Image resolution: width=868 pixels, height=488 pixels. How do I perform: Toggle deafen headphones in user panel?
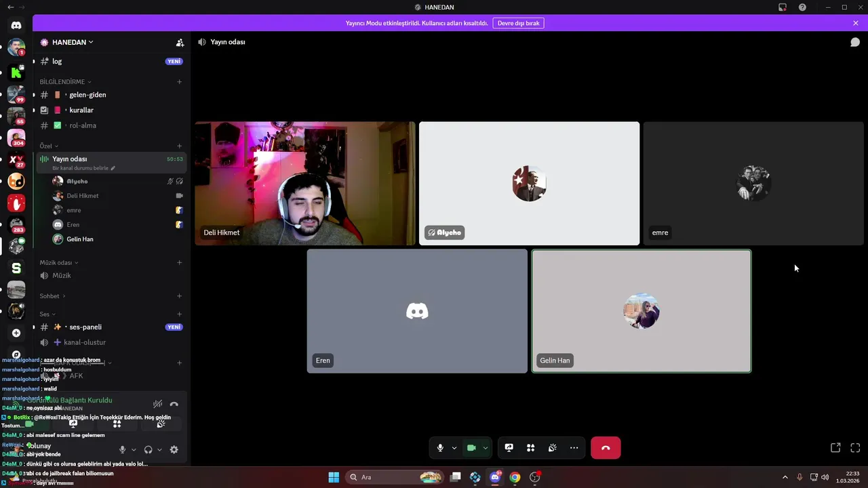(x=148, y=449)
